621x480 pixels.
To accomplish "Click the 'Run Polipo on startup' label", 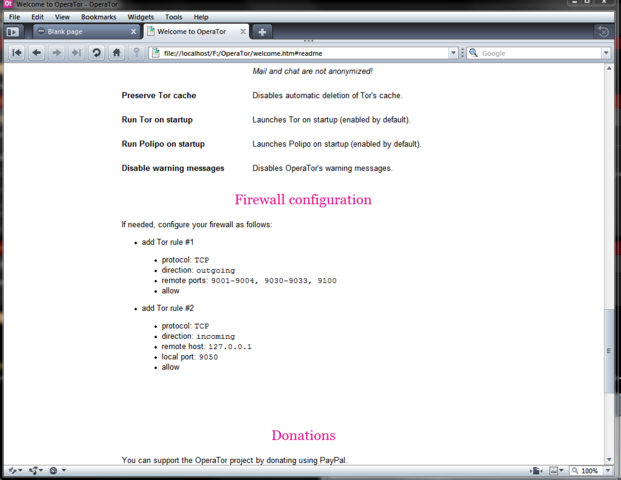I will (163, 144).
